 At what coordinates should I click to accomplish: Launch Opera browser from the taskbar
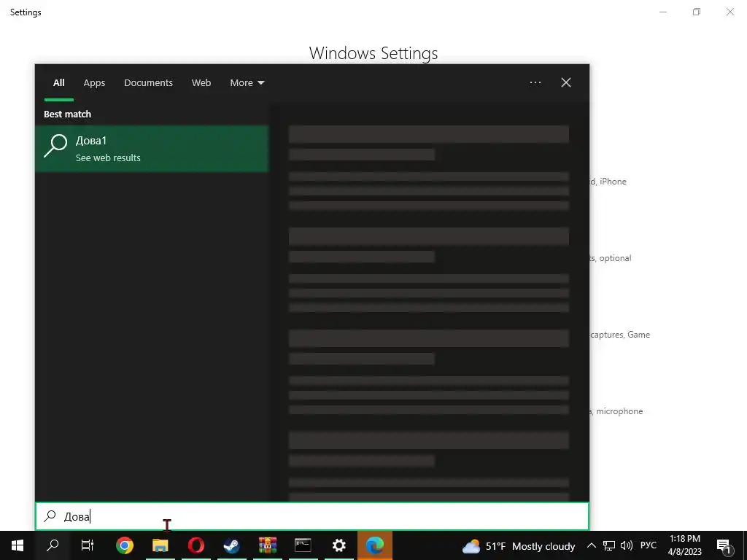[x=196, y=545]
